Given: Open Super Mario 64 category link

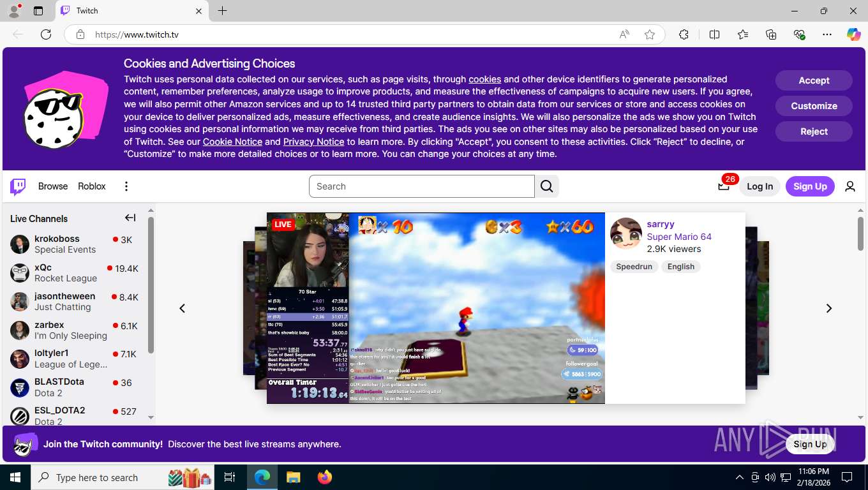Looking at the screenshot, I should tap(679, 237).
